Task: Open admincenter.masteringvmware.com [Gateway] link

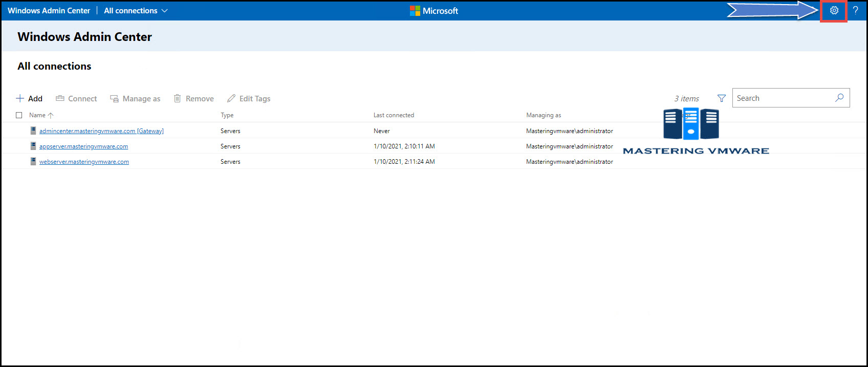Action: click(x=101, y=131)
